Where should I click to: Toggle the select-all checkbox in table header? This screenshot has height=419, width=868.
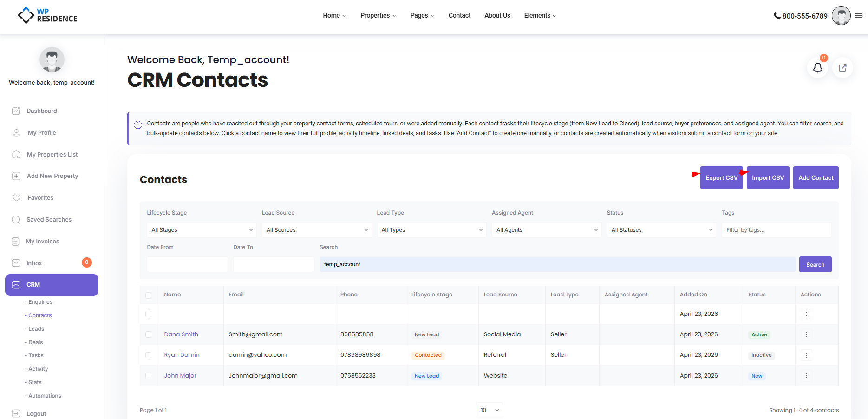[149, 295]
